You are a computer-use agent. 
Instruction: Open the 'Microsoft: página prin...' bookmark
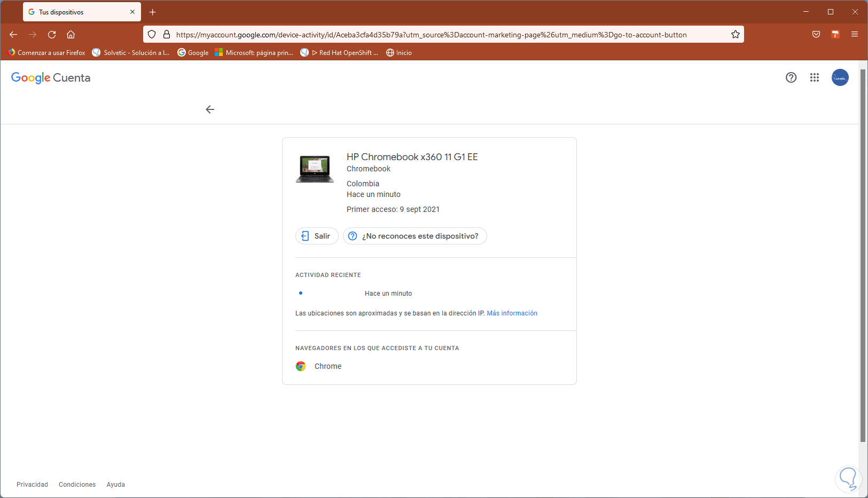point(254,52)
